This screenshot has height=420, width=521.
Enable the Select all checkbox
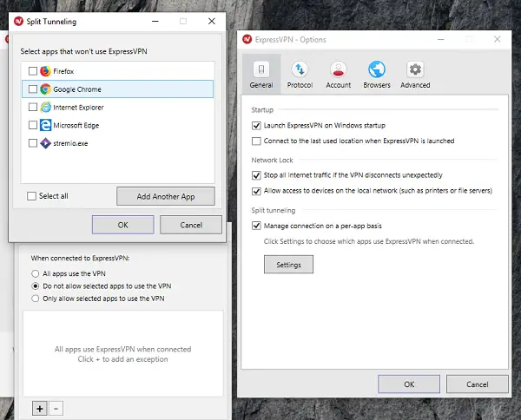tap(31, 196)
